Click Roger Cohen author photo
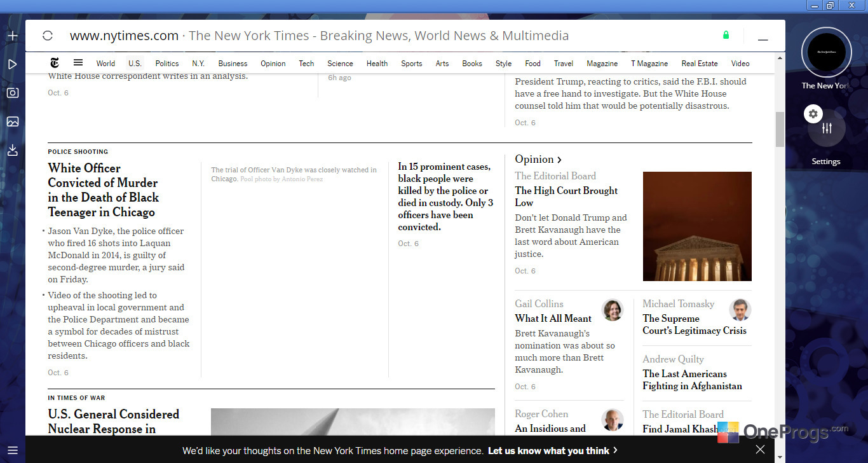868x463 pixels. [613, 420]
